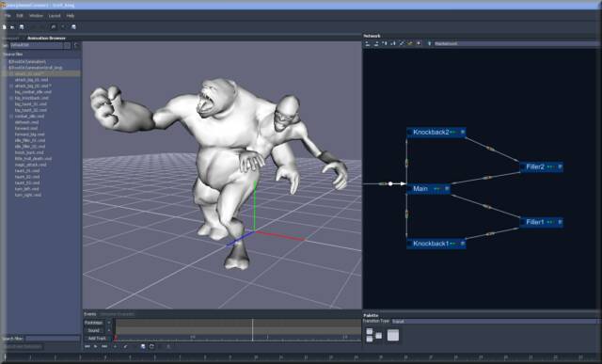The width and height of the screenshot is (602, 364).
Task: Select little_troll_death.nmd in source files
Action: [x=34, y=159]
